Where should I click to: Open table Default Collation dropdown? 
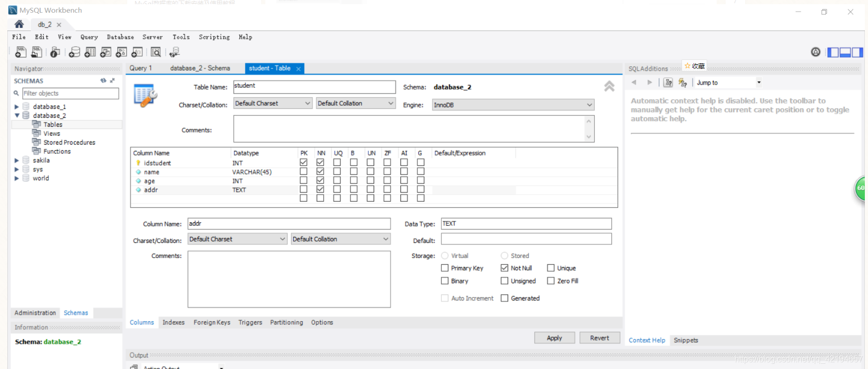click(x=356, y=104)
